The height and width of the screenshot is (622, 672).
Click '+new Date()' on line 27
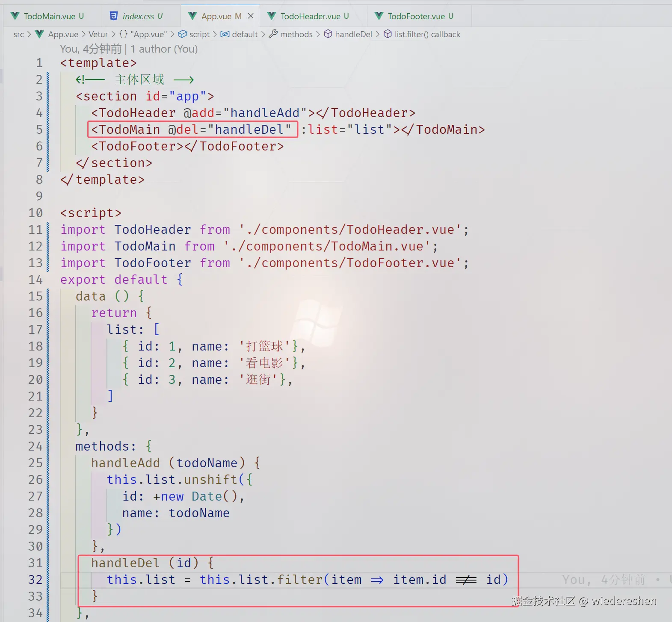coord(195,496)
